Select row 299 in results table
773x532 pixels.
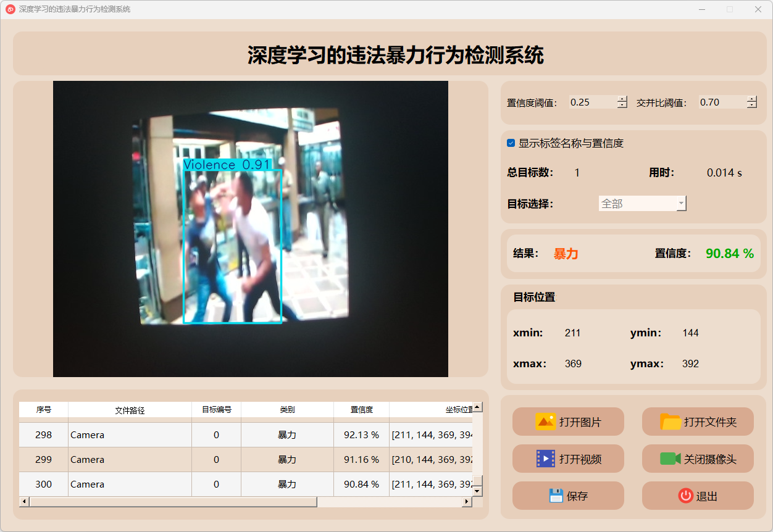(43, 460)
